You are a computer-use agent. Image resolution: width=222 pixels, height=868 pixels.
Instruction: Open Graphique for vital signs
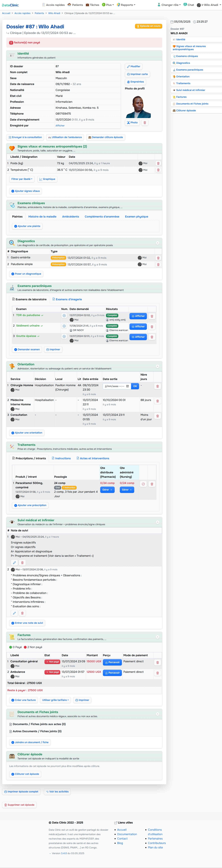coord(47,179)
